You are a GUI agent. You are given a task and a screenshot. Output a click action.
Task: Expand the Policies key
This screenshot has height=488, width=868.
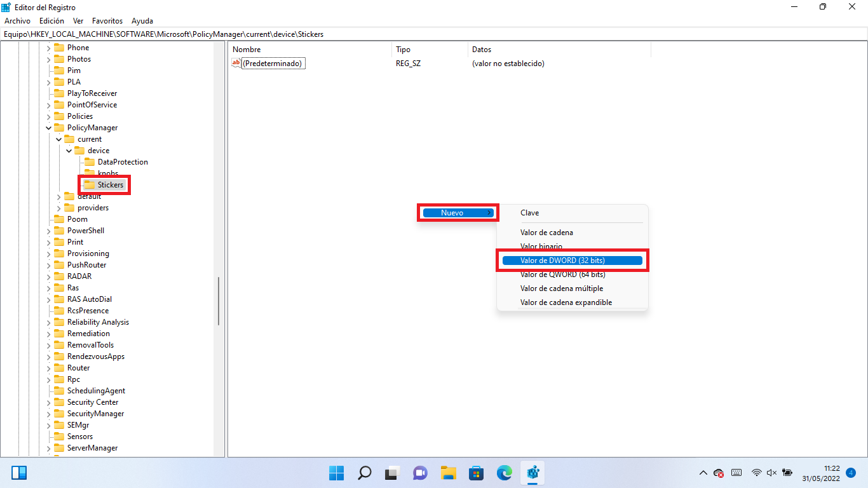point(48,116)
